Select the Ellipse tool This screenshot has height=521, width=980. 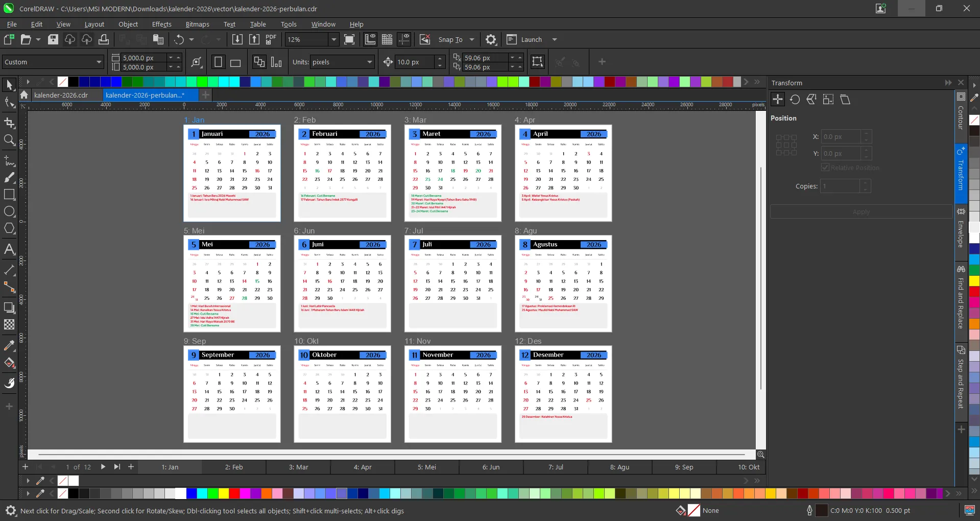pos(9,211)
